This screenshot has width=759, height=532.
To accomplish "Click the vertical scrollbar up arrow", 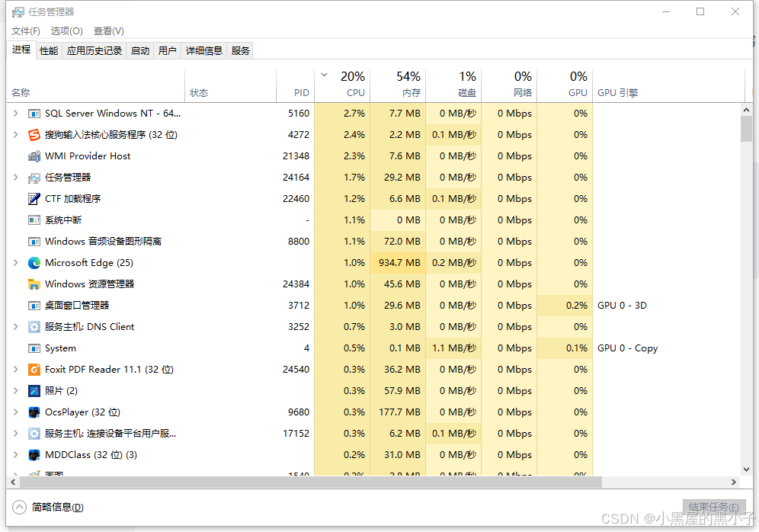I will point(746,110).
